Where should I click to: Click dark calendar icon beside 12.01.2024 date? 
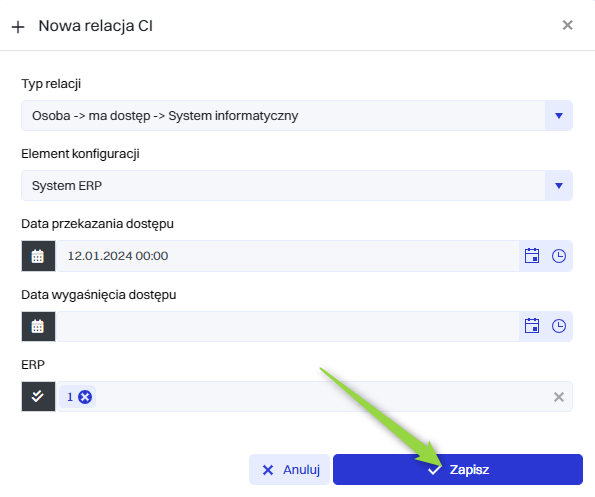(38, 256)
